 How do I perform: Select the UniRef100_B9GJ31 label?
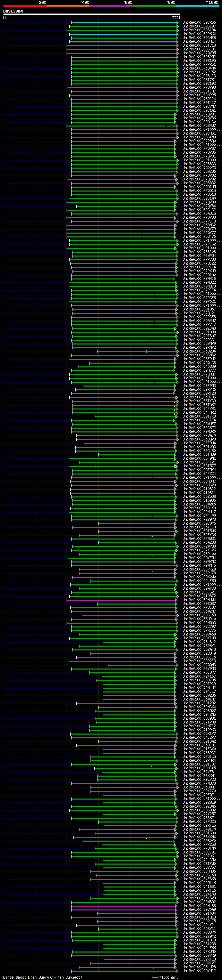pos(199,49)
